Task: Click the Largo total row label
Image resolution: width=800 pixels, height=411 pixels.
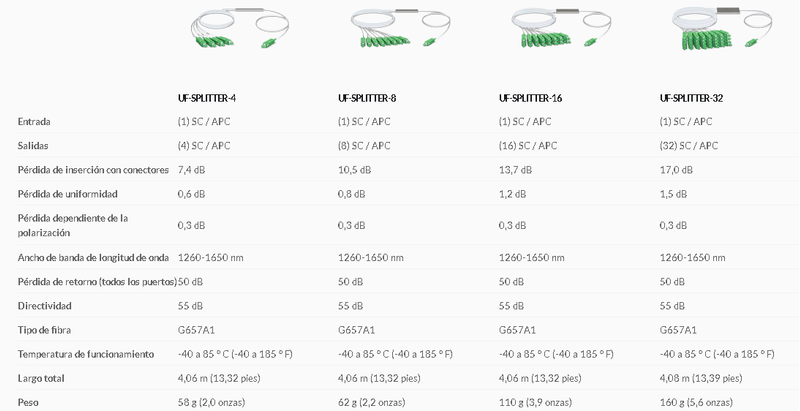Action: [x=41, y=379]
